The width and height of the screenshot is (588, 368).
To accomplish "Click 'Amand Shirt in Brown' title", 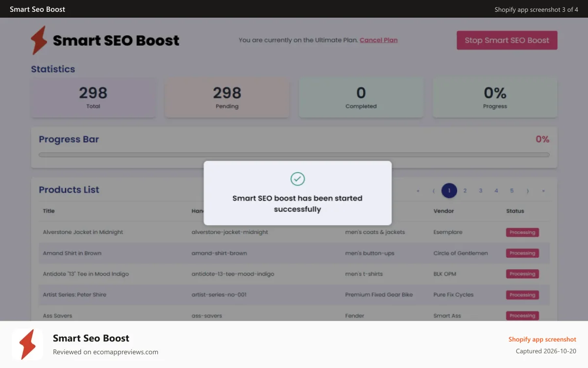I will (72, 253).
